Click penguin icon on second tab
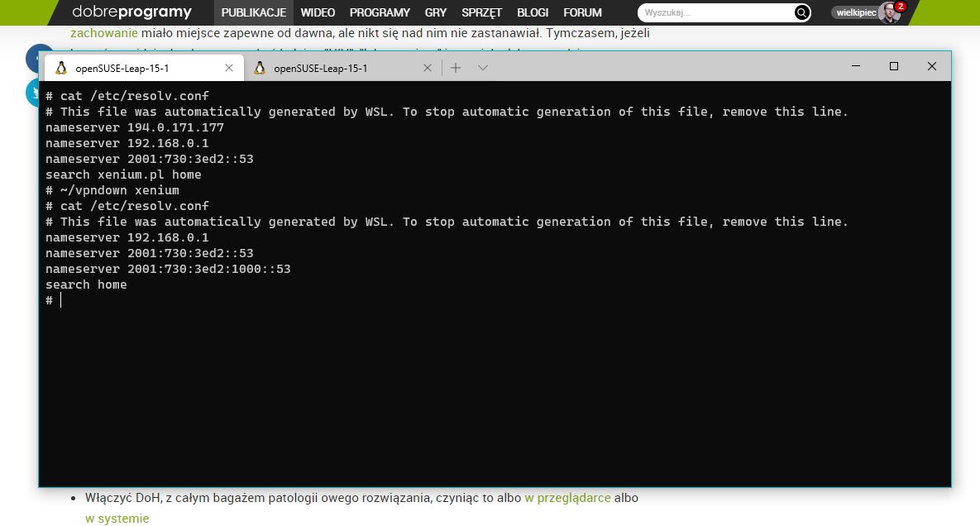 (x=260, y=68)
